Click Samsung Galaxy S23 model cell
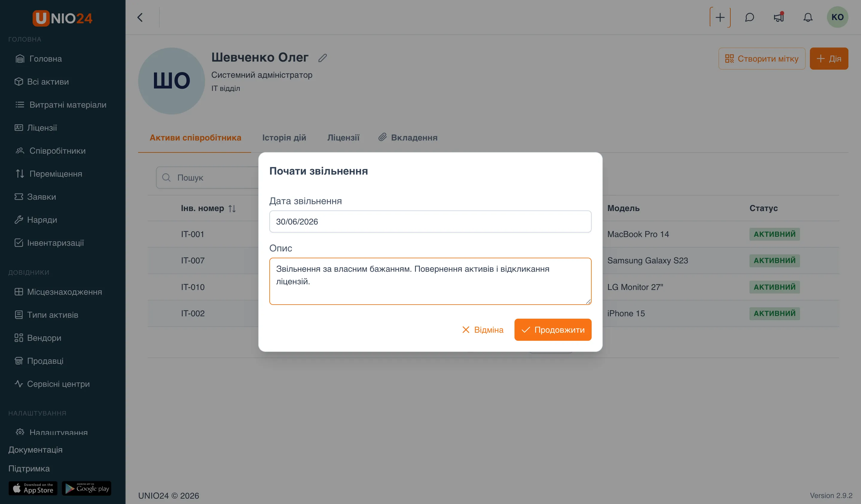The width and height of the screenshot is (861, 504). (x=648, y=260)
